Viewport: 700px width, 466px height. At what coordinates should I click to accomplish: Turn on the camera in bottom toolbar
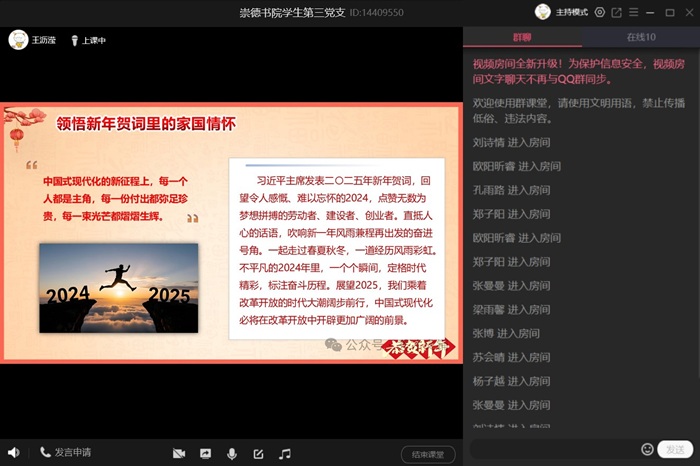(179, 453)
